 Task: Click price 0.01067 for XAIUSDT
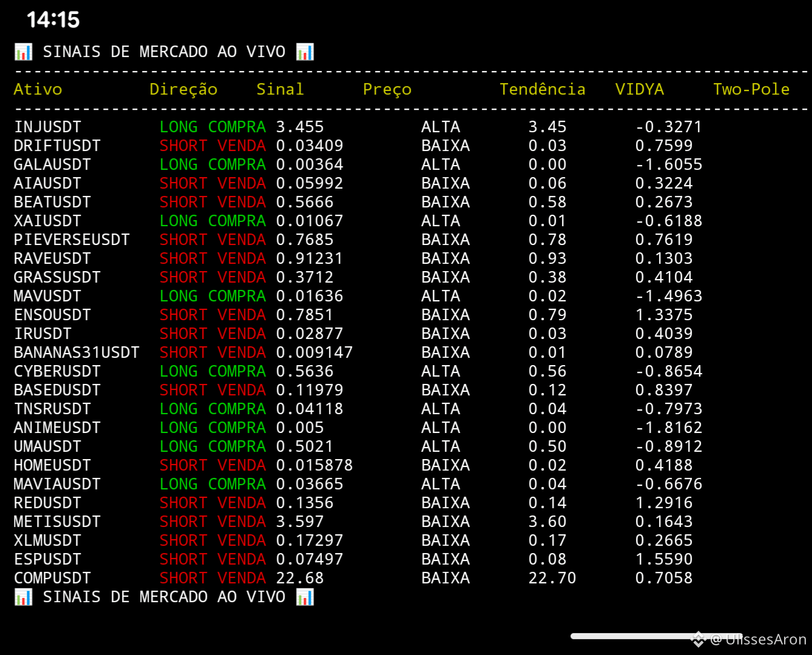310,221
